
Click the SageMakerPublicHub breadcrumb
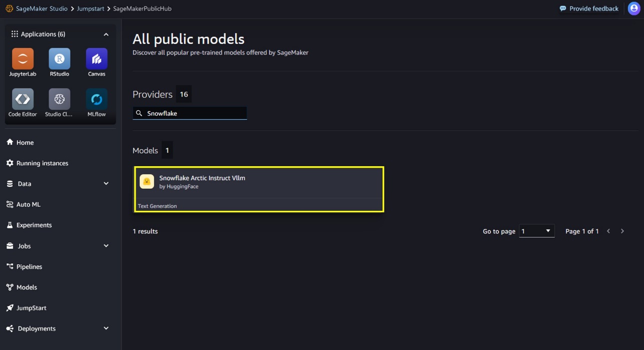point(142,9)
